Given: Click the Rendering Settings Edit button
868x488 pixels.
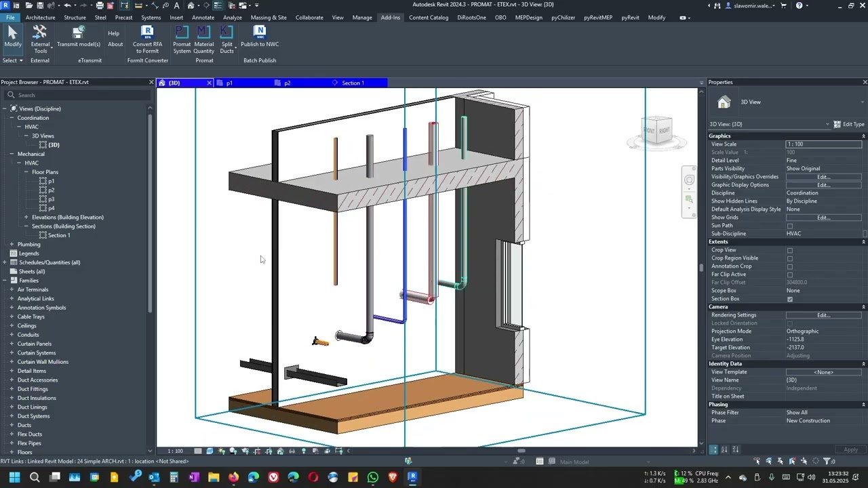Looking at the screenshot, I should pyautogui.click(x=823, y=315).
